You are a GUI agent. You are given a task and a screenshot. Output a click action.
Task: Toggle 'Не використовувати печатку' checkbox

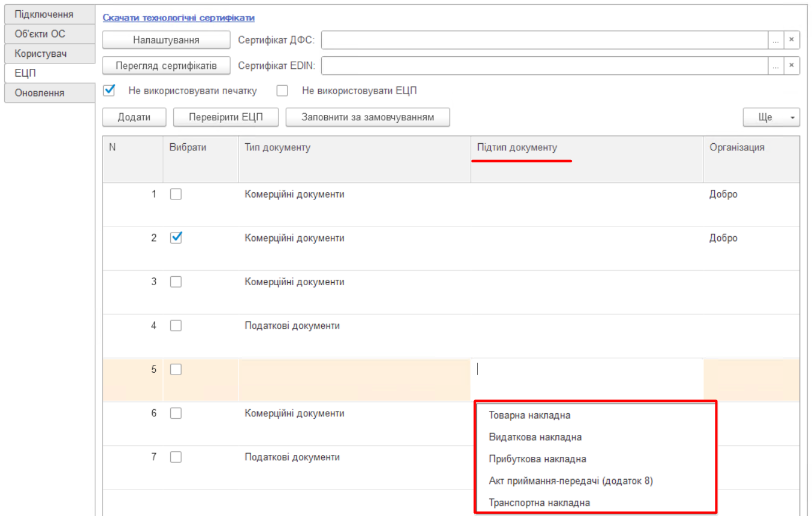(109, 91)
